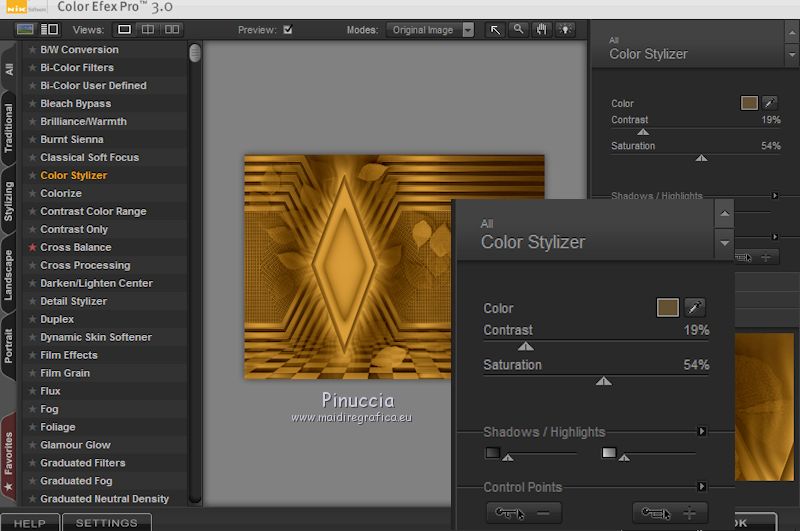Open the Favorites filters tab

[x=9, y=460]
